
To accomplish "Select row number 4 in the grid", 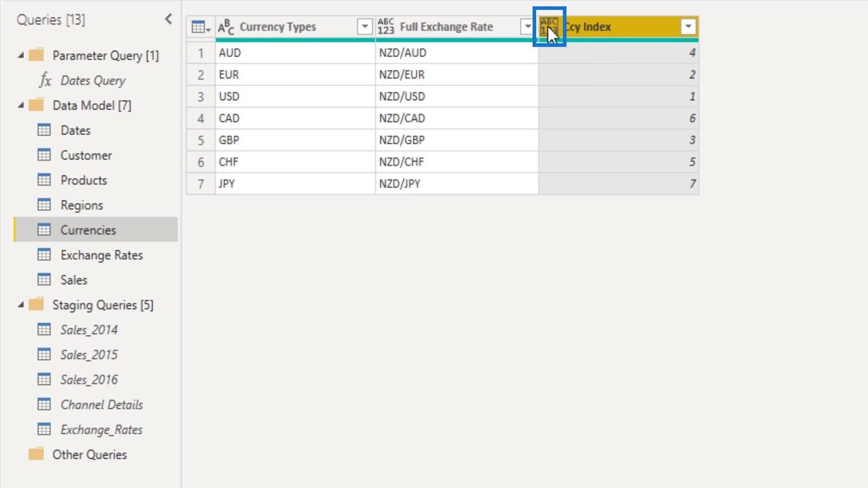I will tap(201, 118).
